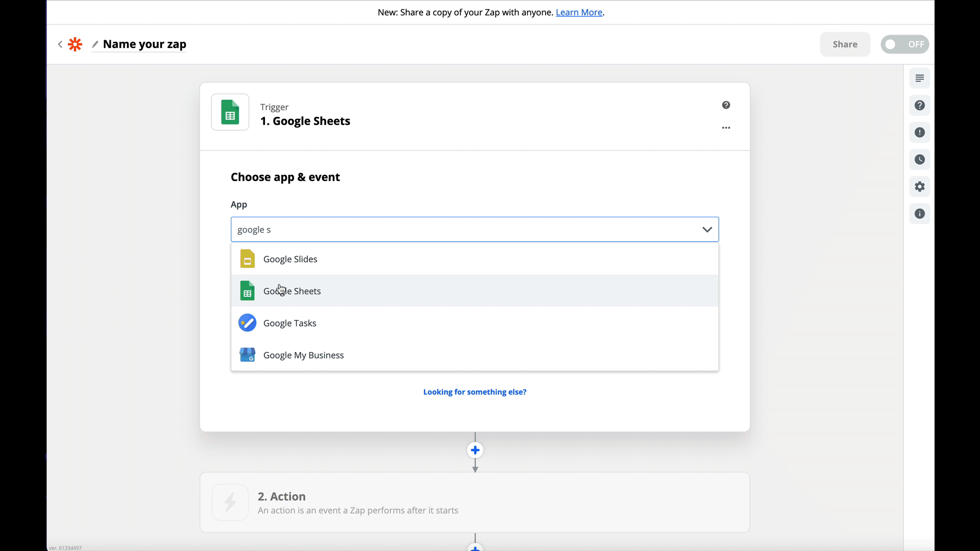Image resolution: width=980 pixels, height=551 pixels.
Task: Collapse the App dropdown with its chevron
Action: (x=707, y=230)
